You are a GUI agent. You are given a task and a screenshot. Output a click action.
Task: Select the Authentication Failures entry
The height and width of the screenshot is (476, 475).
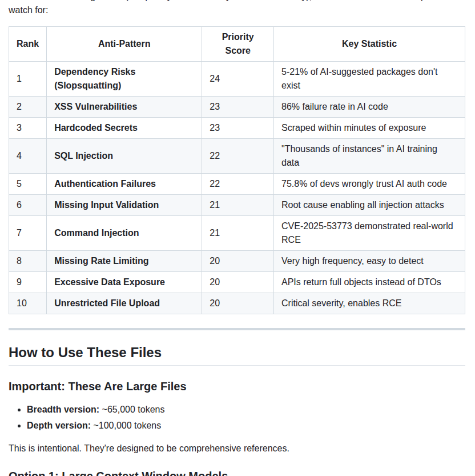(105, 184)
